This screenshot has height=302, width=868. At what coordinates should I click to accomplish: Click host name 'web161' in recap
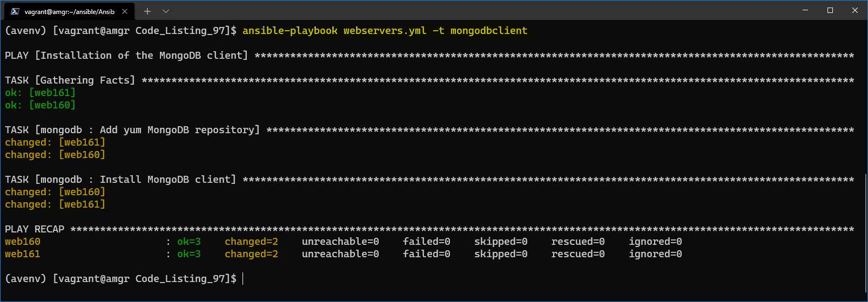[x=23, y=254]
